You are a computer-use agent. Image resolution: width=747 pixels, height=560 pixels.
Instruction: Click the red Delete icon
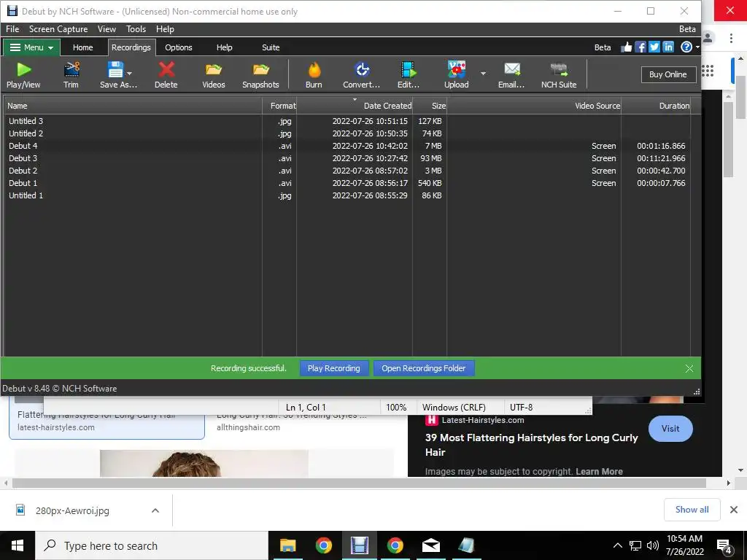166,69
